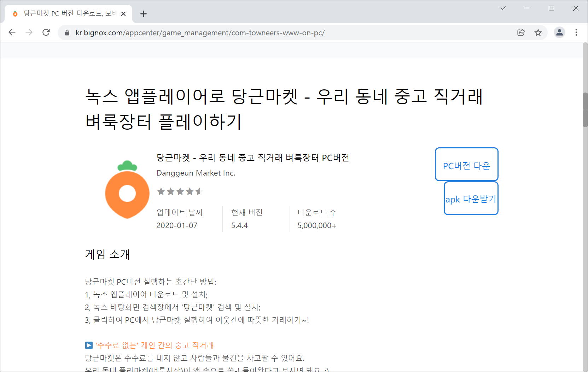Viewport: 588px width, 372px height.
Task: Reload the page with the refresh icon
Action: [46, 33]
